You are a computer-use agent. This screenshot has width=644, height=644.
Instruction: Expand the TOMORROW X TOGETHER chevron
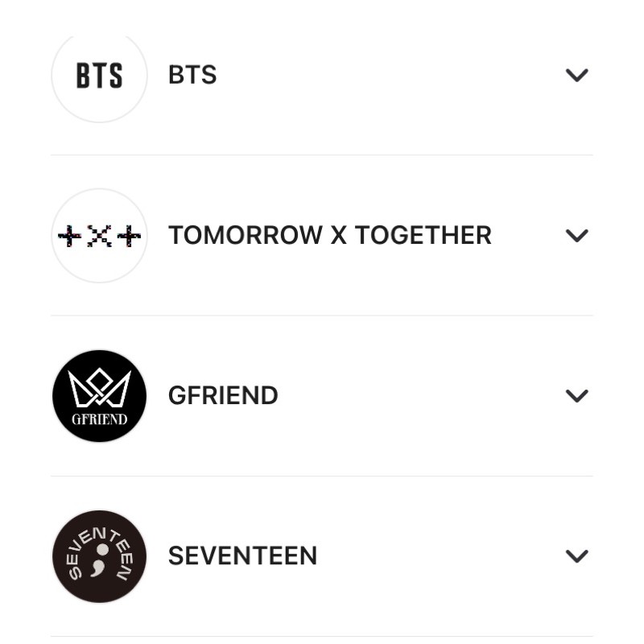pos(576,235)
